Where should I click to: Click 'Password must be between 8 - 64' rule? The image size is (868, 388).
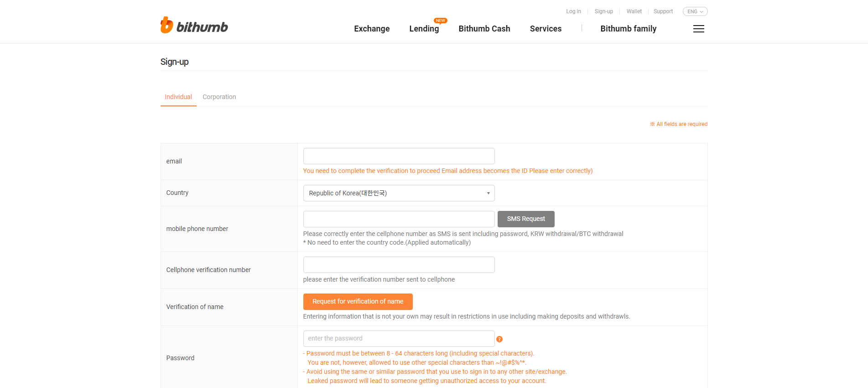418,353
